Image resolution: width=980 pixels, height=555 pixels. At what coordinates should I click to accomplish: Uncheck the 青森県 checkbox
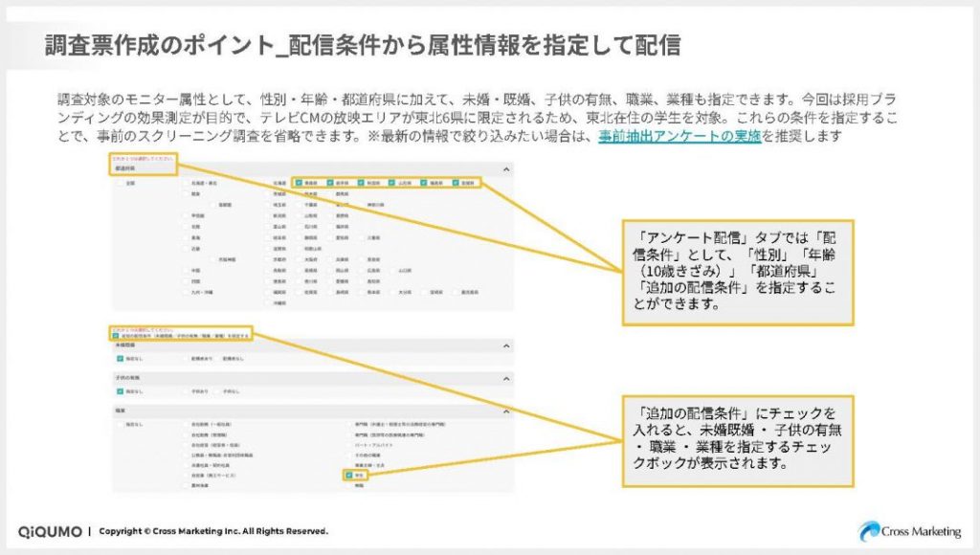(x=299, y=183)
